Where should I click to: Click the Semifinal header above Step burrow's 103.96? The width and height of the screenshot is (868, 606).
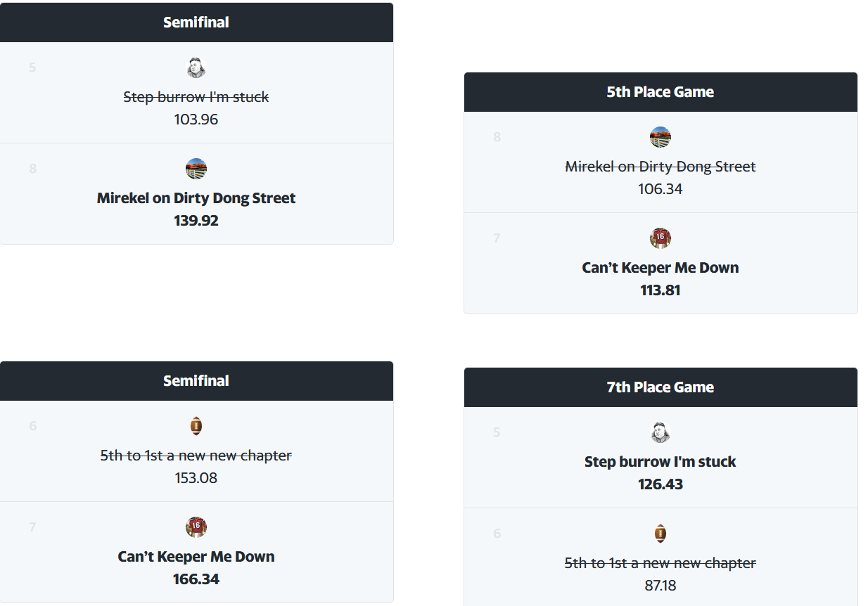tap(196, 22)
